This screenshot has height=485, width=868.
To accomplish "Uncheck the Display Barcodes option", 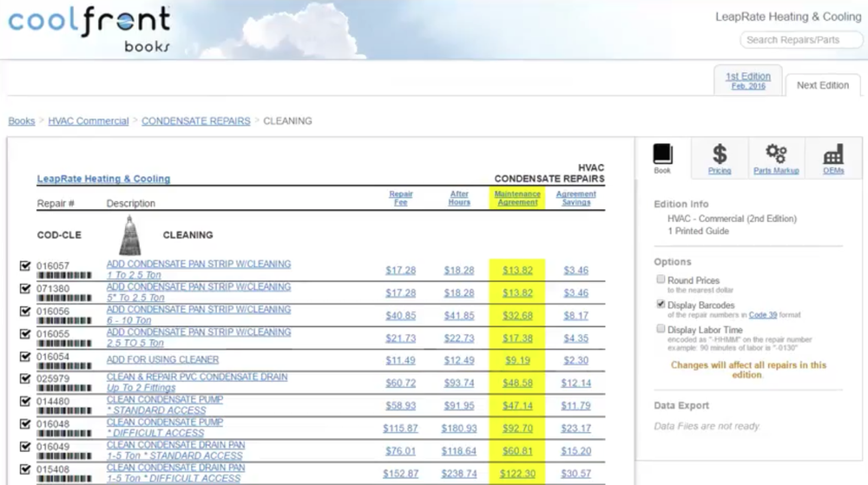I will [x=661, y=305].
